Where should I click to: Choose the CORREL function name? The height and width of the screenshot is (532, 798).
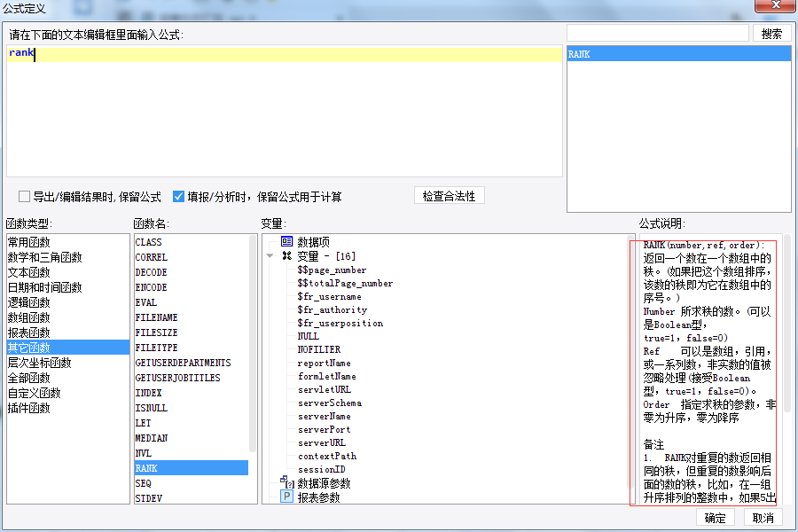pos(192,258)
